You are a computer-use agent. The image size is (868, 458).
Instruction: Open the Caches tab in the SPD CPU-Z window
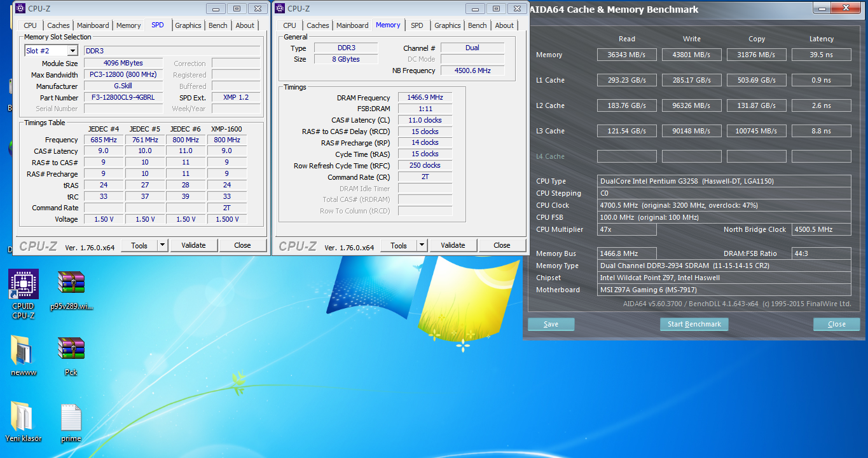coord(58,25)
